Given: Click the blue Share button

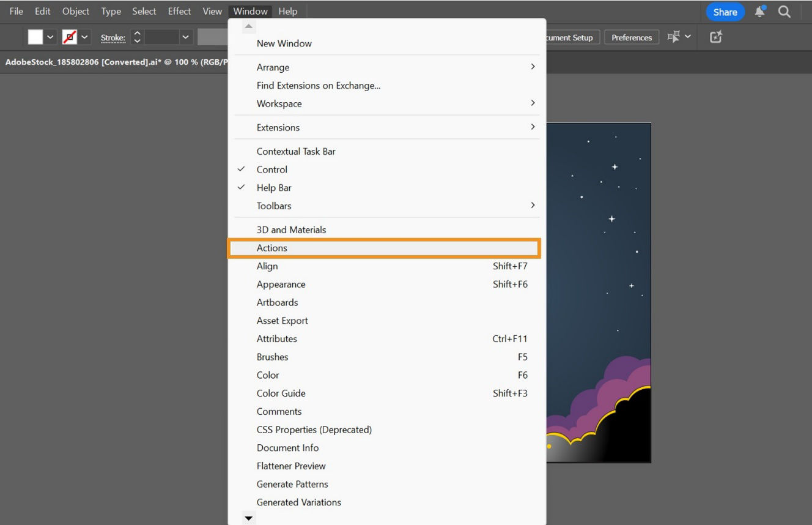Looking at the screenshot, I should point(724,11).
